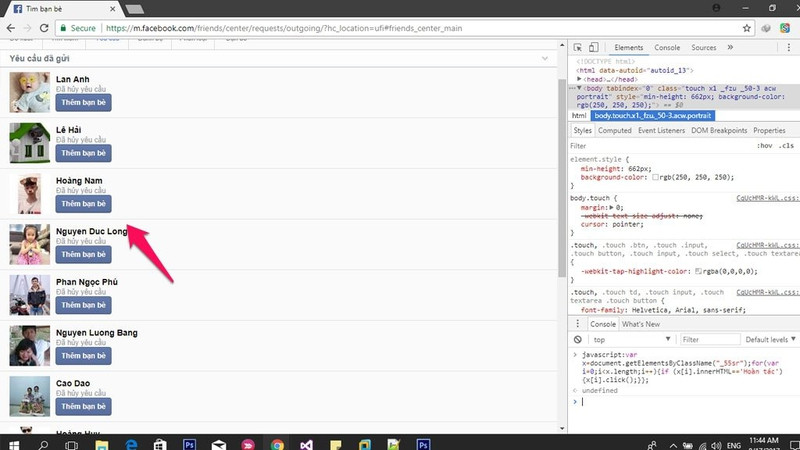Click 'Thêm bạn bè' button for Hoàng Nam

[x=83, y=204]
